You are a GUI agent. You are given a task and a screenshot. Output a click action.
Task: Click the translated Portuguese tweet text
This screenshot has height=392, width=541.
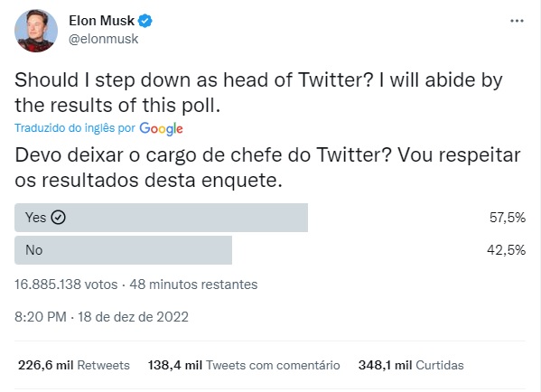267,167
